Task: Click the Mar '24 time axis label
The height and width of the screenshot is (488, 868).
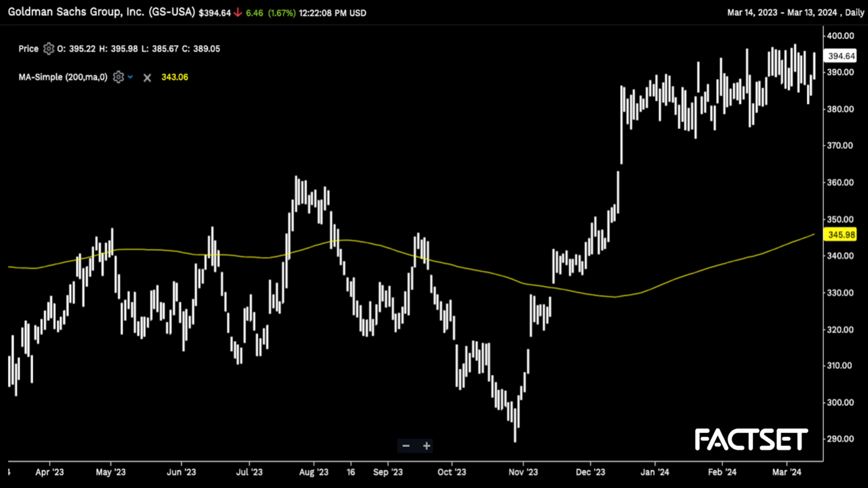Action: point(787,472)
